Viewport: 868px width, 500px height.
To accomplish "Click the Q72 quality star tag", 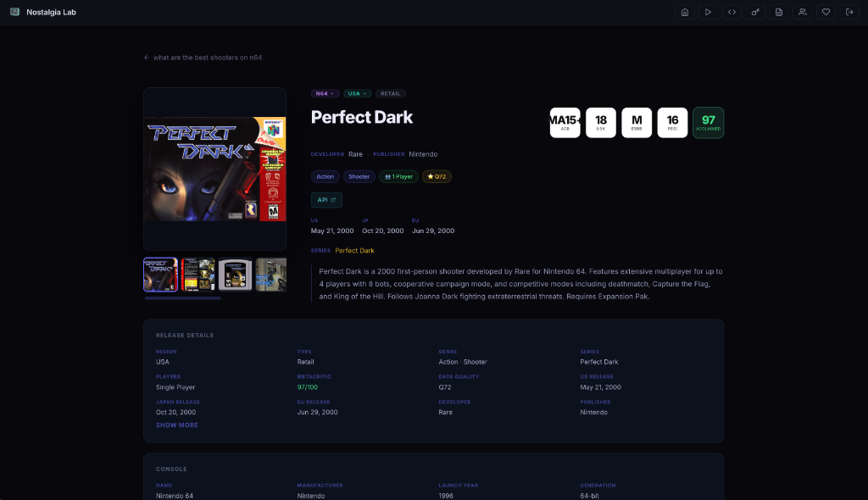I will point(437,176).
